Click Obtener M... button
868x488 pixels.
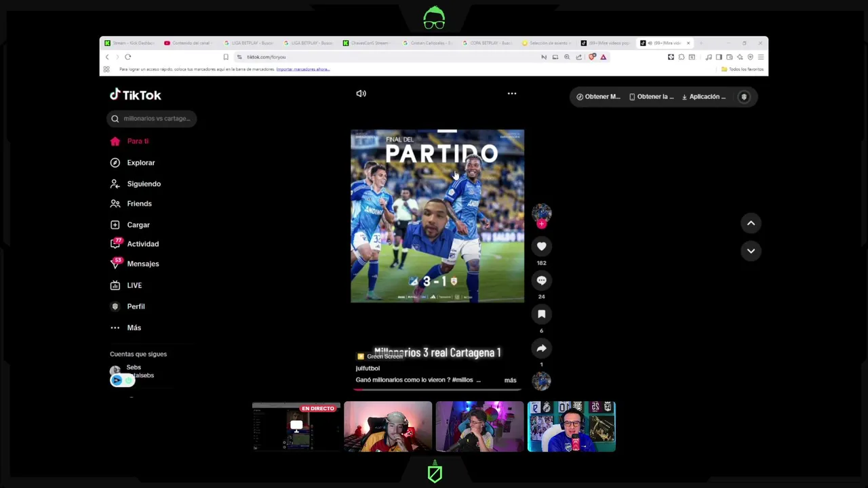pos(598,97)
